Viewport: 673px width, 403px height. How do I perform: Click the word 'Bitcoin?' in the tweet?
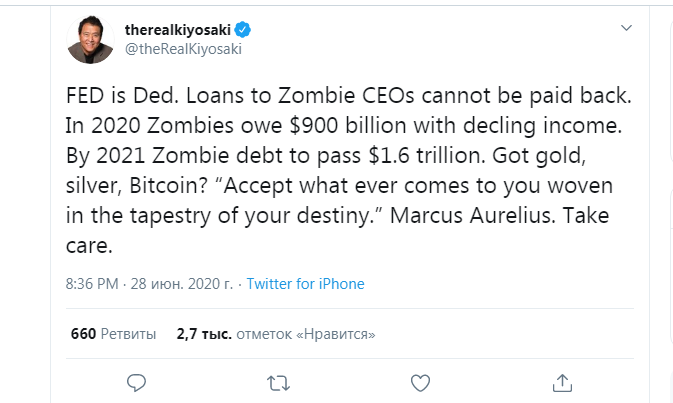pos(169,185)
